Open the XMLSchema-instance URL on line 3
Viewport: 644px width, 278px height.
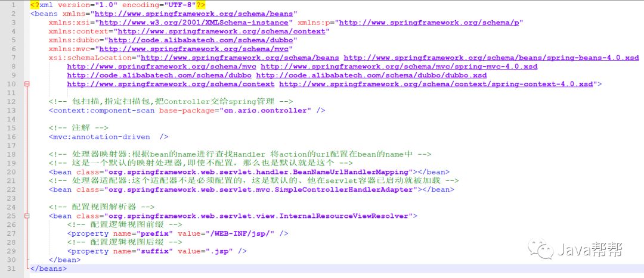pos(194,22)
